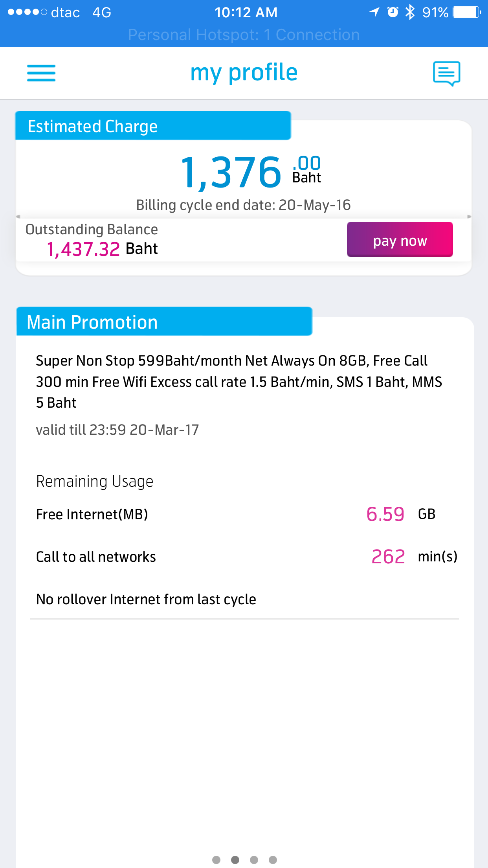Switch to the fourth page dot

(x=273, y=860)
